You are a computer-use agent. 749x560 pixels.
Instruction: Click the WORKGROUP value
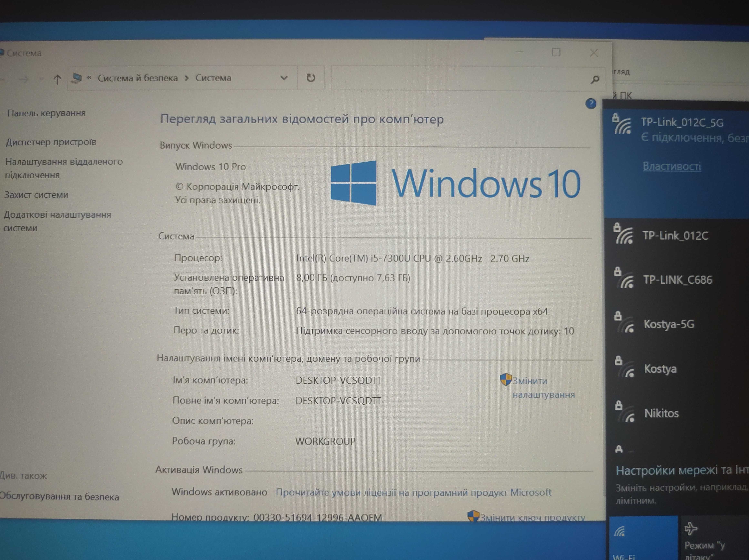pyautogui.click(x=325, y=441)
